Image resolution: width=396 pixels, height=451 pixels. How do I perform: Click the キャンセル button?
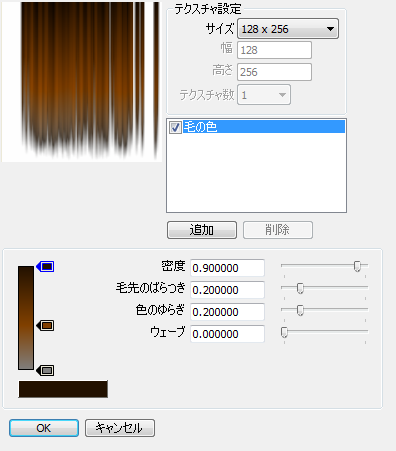[x=120, y=428]
